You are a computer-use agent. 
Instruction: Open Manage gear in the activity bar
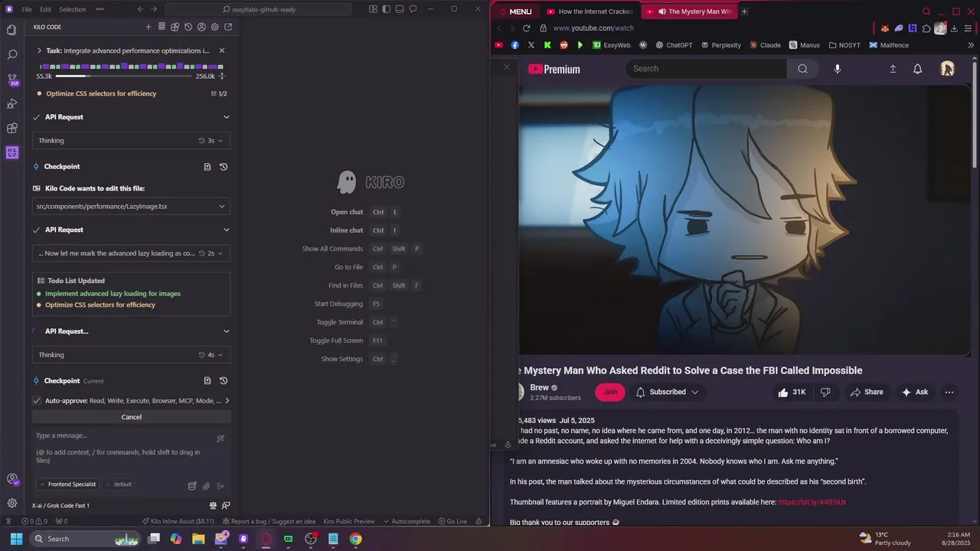11,503
